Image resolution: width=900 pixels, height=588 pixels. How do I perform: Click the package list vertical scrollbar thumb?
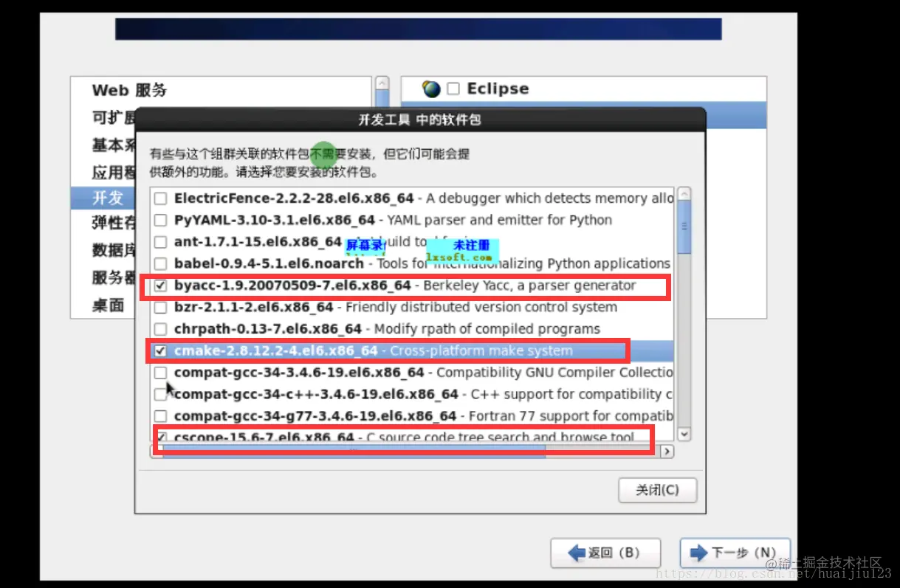684,226
